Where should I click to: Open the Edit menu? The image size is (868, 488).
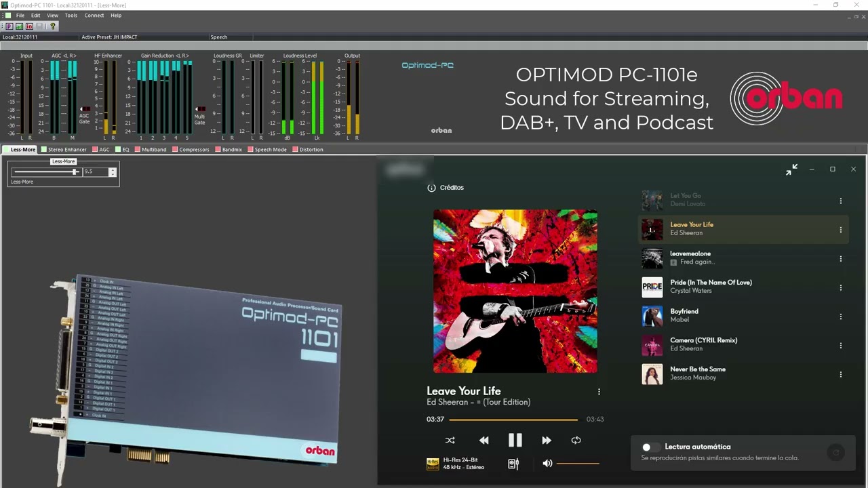click(x=35, y=16)
